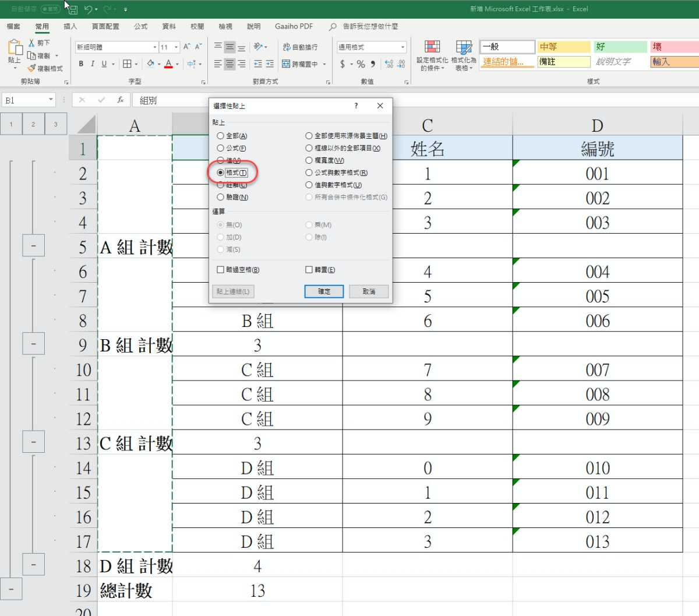Click the Conditional Formatting icon
699x616 pixels.
pyautogui.click(x=432, y=48)
